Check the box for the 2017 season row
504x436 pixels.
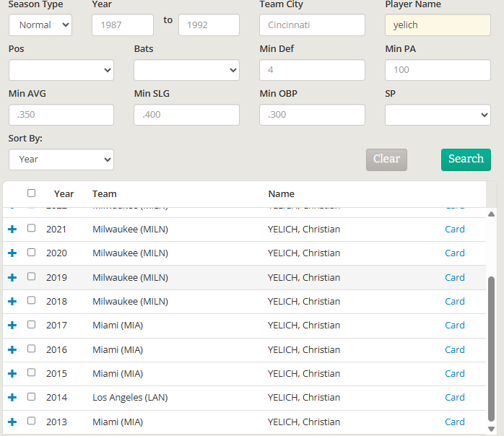[31, 325]
